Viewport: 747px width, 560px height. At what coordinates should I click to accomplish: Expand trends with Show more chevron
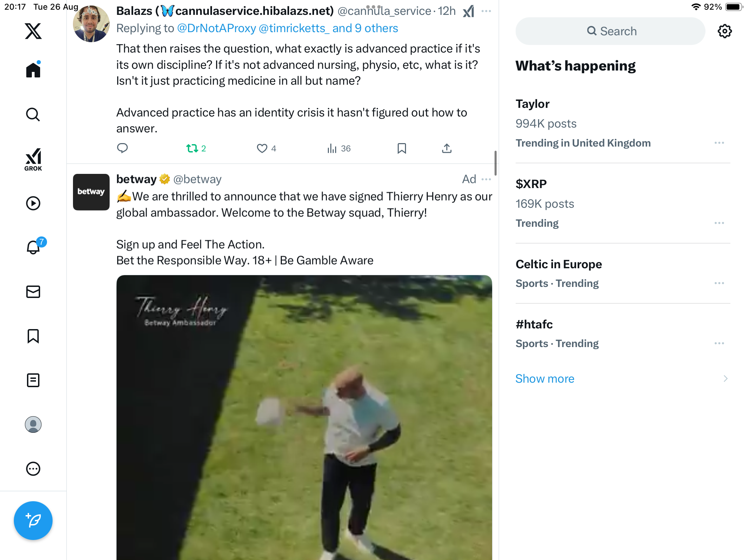click(x=725, y=379)
